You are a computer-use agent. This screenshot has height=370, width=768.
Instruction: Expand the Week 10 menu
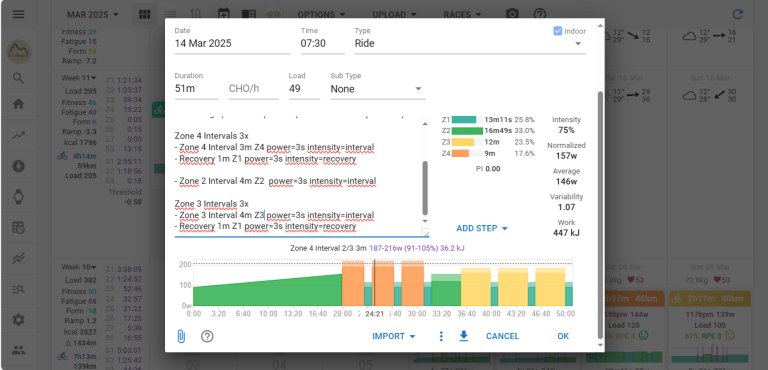[78, 267]
